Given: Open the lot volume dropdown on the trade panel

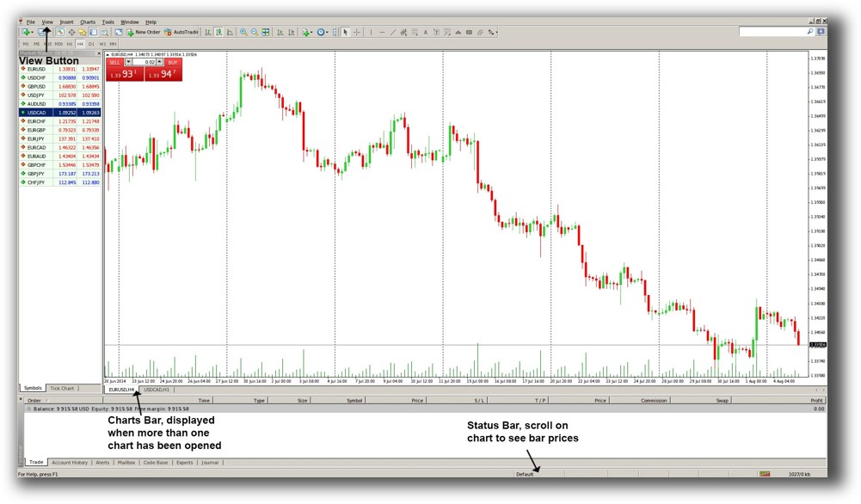Looking at the screenshot, I should click(128, 62).
